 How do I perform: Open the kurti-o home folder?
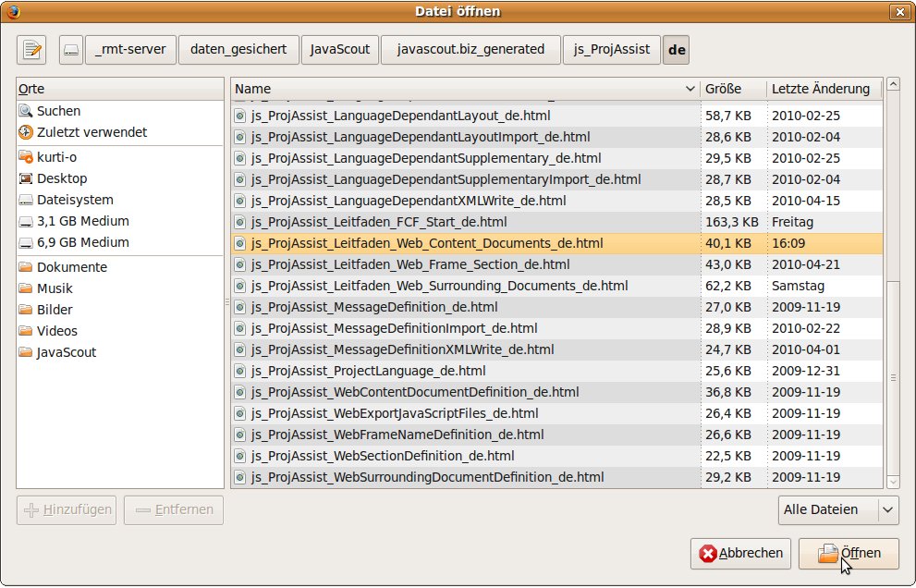coord(56,157)
